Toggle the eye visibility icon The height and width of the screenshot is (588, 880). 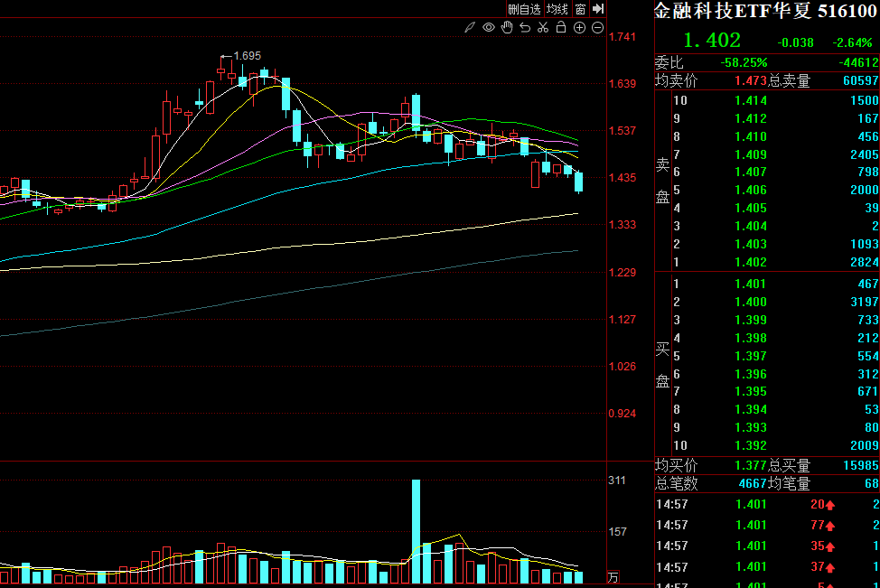[489, 28]
